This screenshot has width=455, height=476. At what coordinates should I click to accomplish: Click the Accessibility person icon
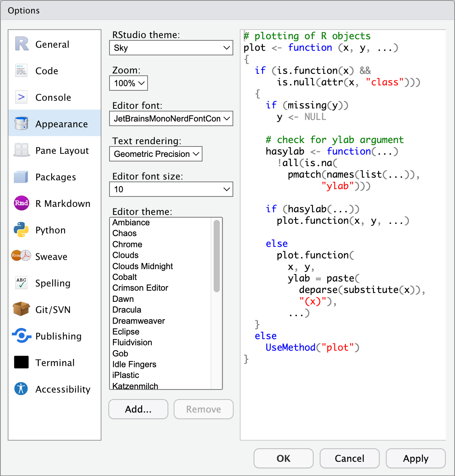[x=21, y=389]
